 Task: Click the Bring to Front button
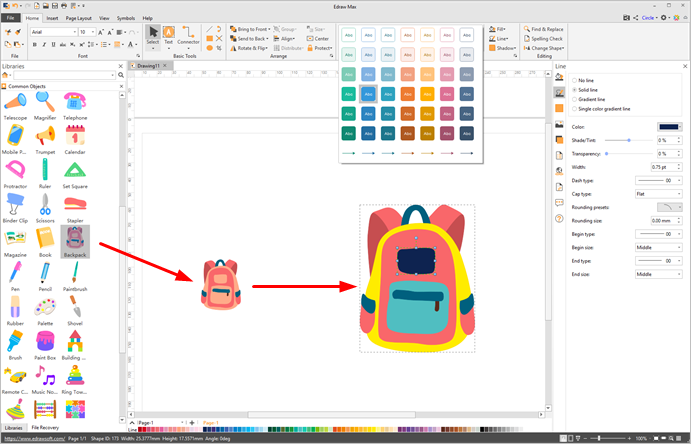[x=246, y=30]
